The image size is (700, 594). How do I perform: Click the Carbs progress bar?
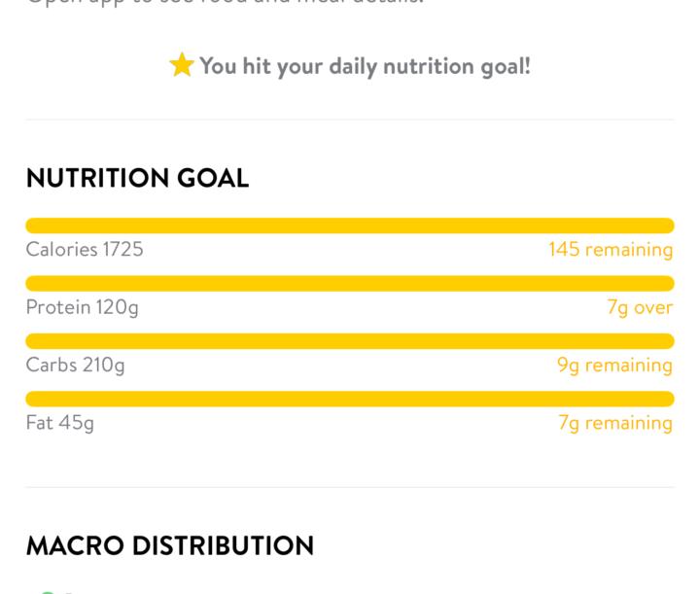(350, 341)
